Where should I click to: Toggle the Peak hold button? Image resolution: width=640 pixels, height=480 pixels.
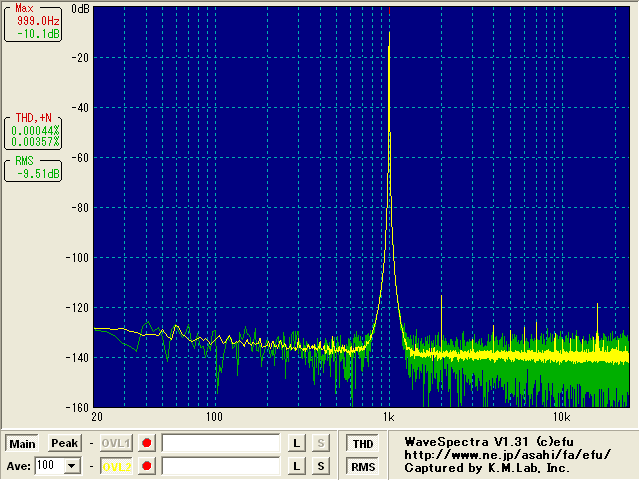[x=64, y=443]
